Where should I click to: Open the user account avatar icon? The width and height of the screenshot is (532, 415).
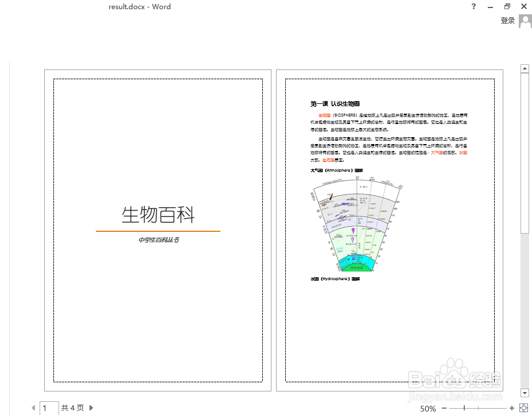[525, 21]
